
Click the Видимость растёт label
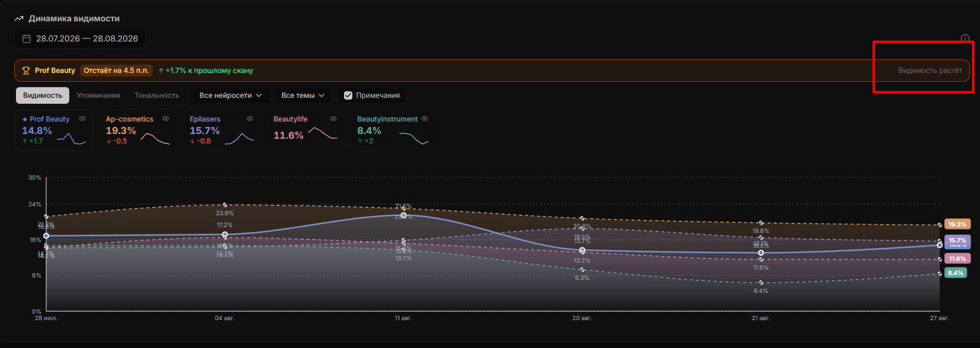pyautogui.click(x=930, y=71)
